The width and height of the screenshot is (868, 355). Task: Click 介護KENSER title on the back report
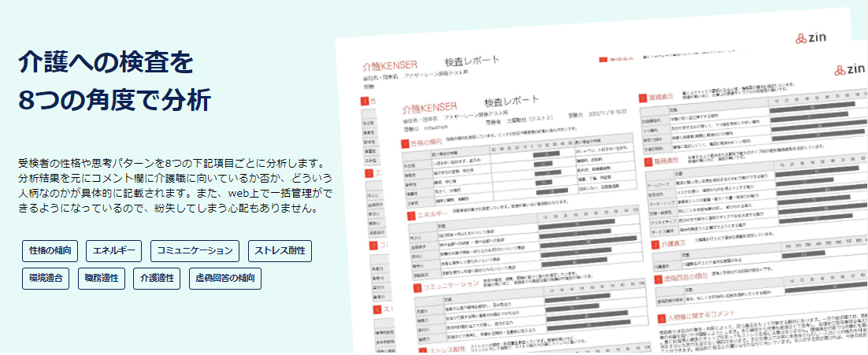click(x=390, y=65)
